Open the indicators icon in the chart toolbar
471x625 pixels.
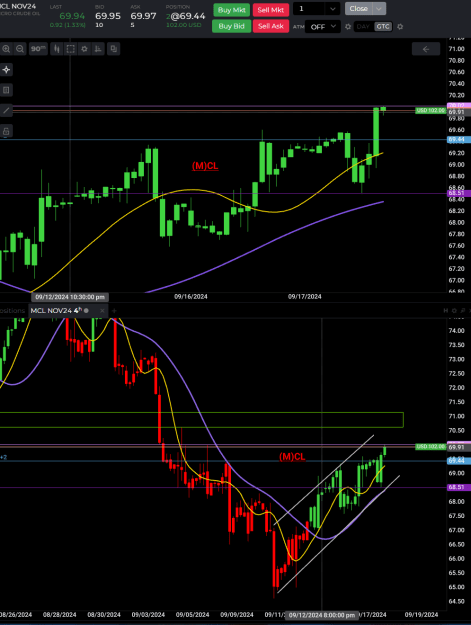pos(98,49)
